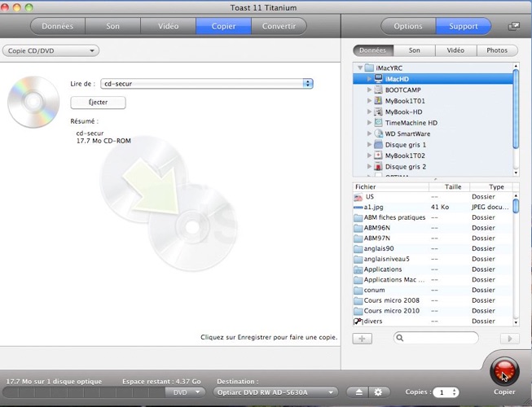Switch to the Convertir main tab
This screenshot has height=407, width=532.
(279, 26)
